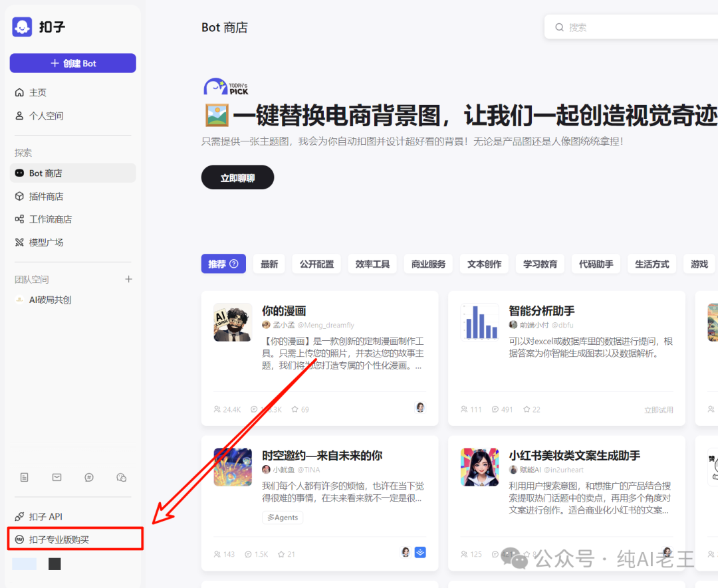Click the plus icon next to 团队空间

pos(129,279)
